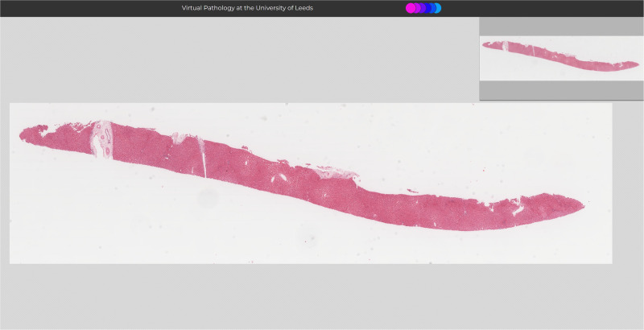
Task: Click the rounded right tip of the tissue
Action: click(x=578, y=204)
